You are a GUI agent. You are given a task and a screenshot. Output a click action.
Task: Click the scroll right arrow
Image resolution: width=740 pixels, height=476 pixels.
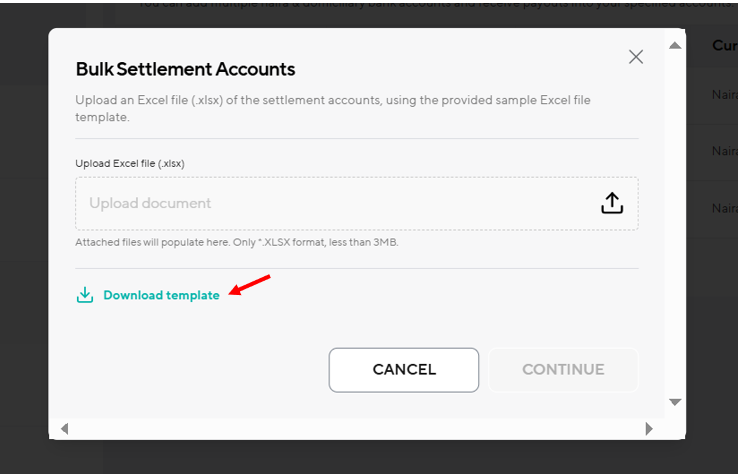click(x=649, y=429)
